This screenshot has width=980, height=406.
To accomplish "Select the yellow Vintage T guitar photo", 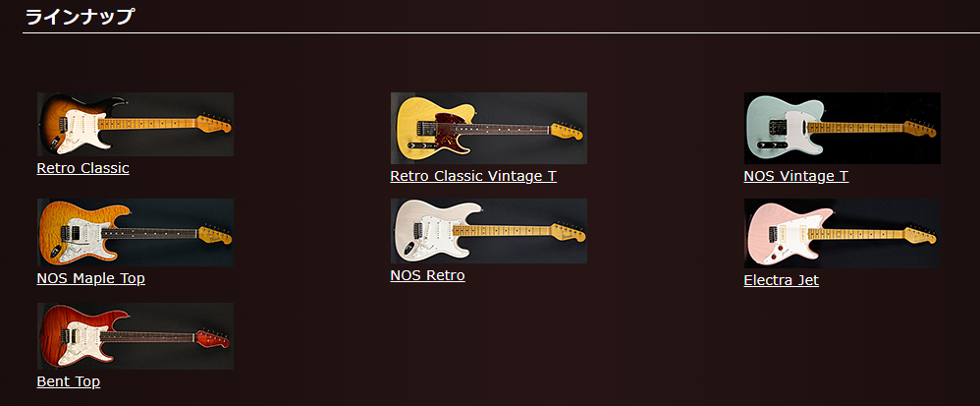I will [489, 128].
